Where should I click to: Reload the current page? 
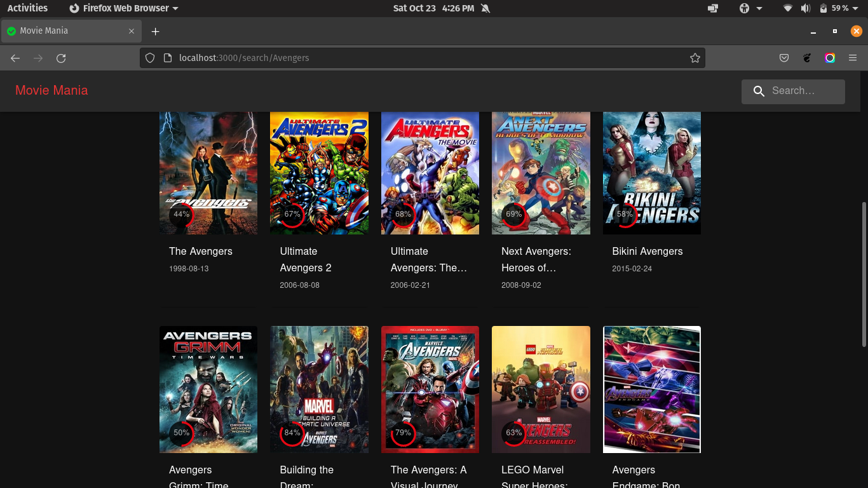coord(61,58)
